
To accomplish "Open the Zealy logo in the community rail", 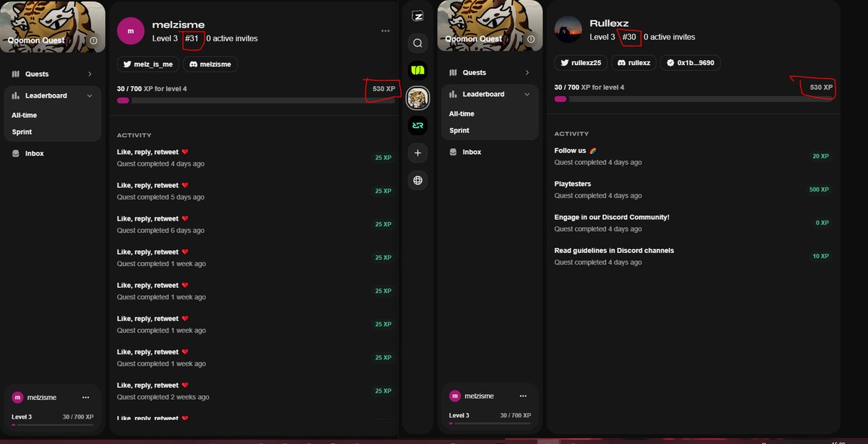I will (x=417, y=16).
